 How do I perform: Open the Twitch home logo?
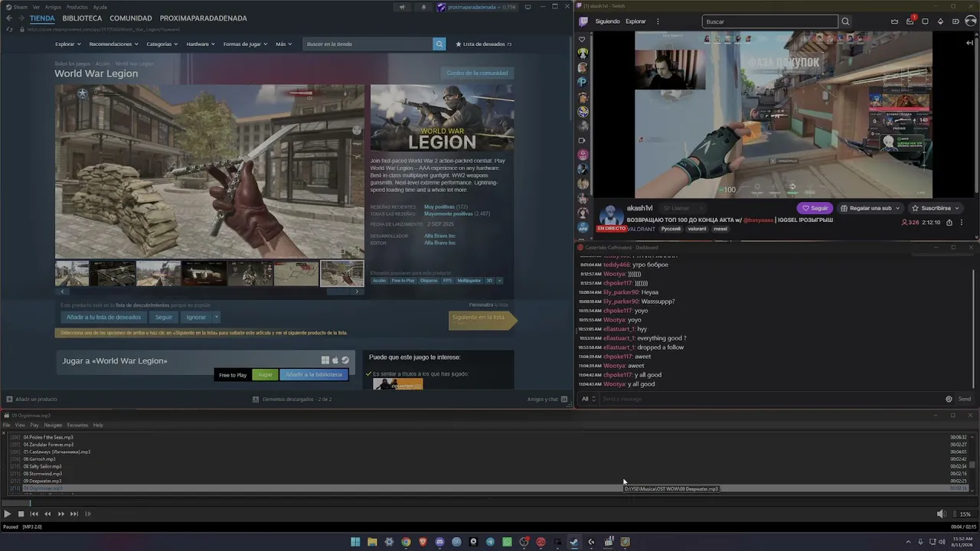pos(583,21)
